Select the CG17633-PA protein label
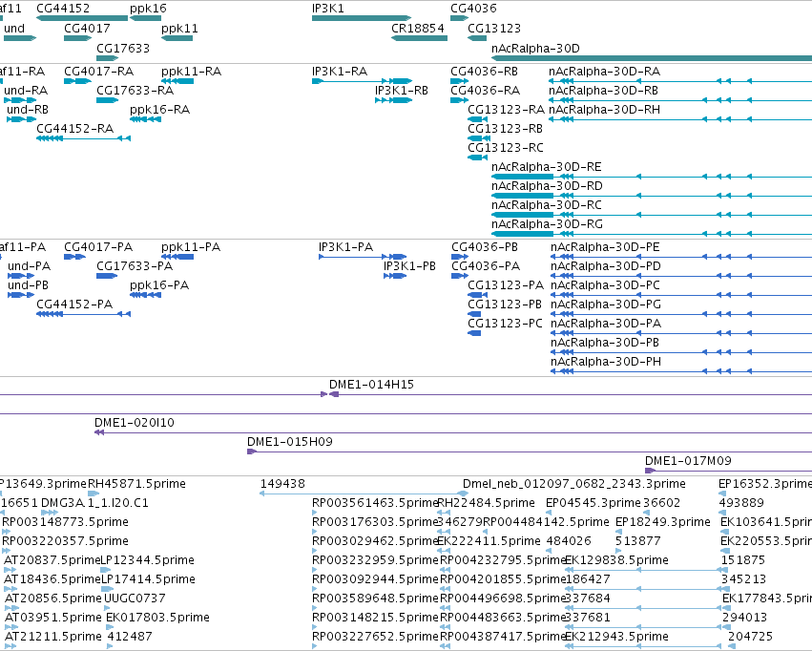This screenshot has height=651, width=812. coord(135,266)
